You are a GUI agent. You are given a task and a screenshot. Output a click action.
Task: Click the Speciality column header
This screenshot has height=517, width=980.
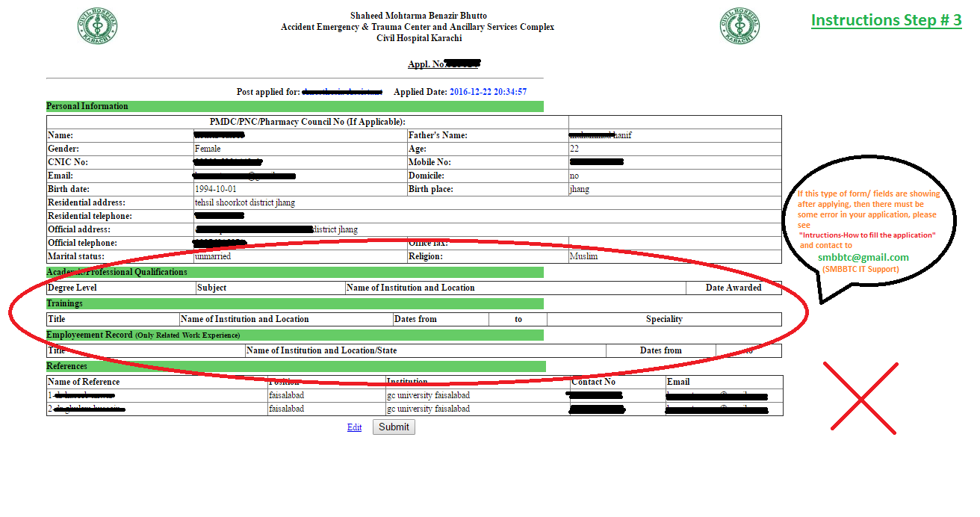(x=664, y=319)
